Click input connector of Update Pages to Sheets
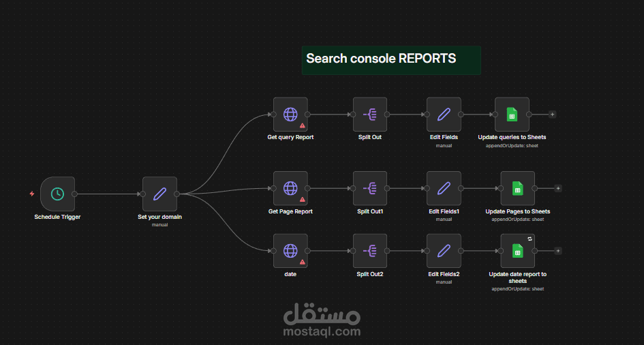This screenshot has width=644, height=345. point(501,188)
